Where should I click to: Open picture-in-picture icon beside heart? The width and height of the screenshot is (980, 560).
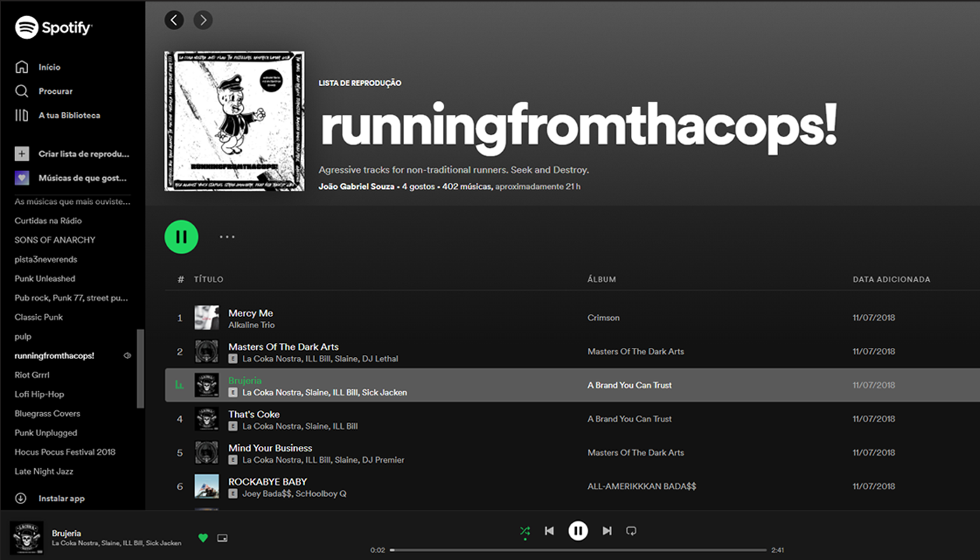pos(223,538)
